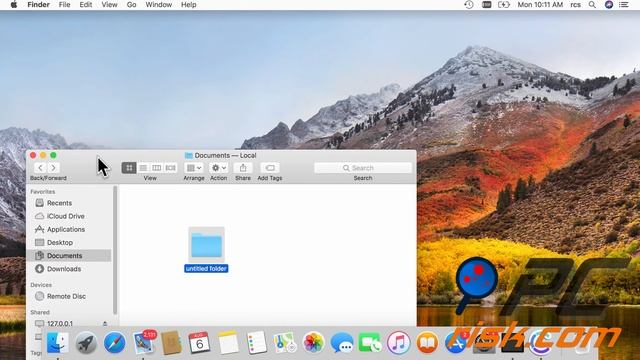Open Recents in the sidebar
The image size is (640, 360).
(x=69, y=203)
